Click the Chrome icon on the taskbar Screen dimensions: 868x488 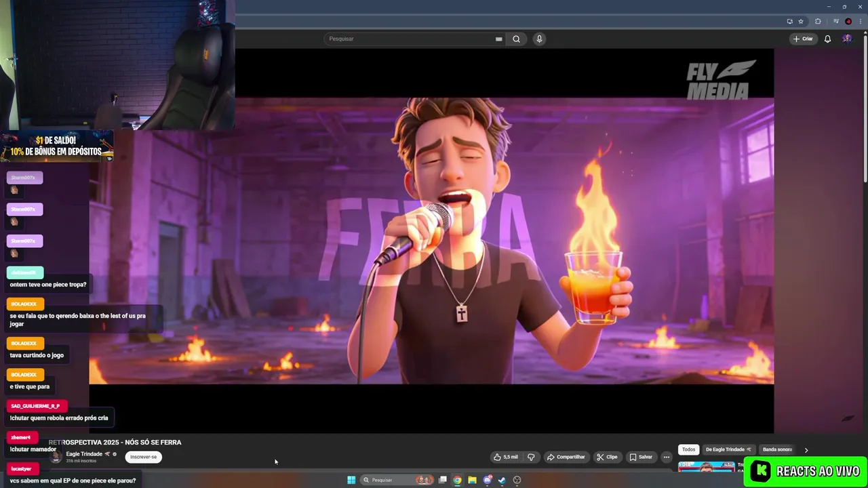tap(458, 480)
